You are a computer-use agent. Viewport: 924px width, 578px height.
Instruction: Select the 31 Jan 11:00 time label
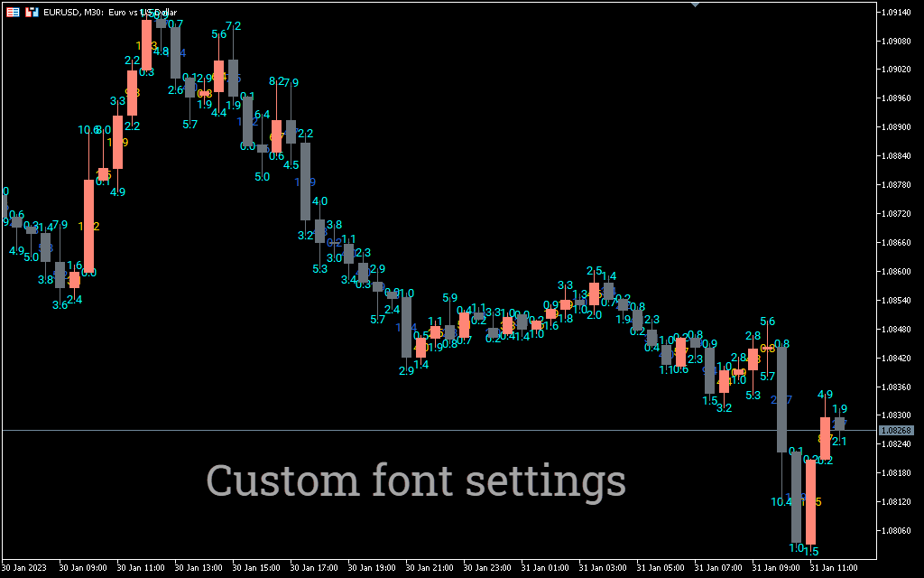tap(833, 568)
